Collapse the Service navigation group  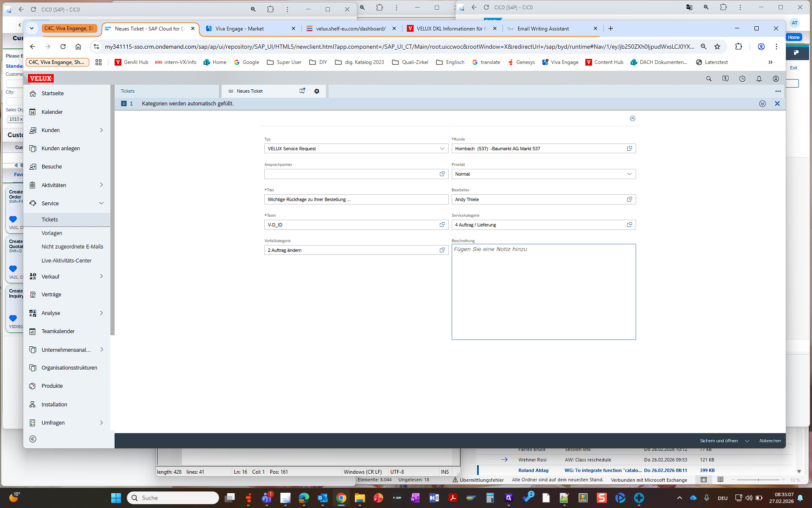click(x=101, y=204)
